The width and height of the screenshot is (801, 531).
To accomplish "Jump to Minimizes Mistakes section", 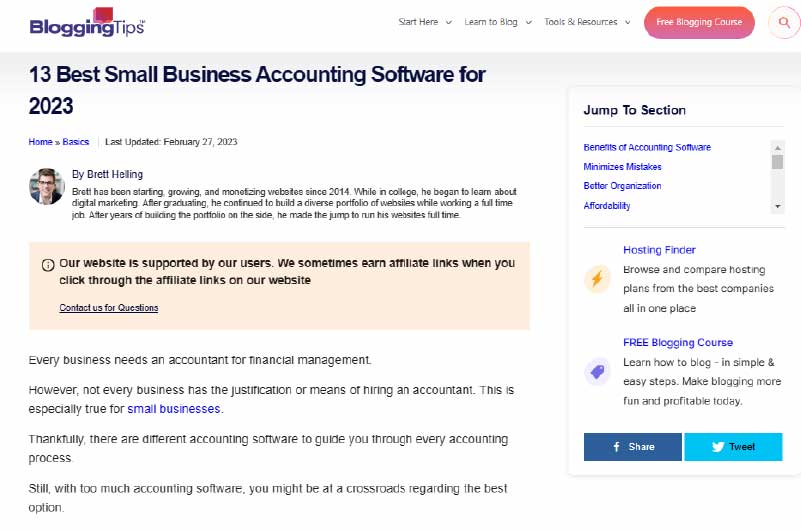I will [622, 167].
